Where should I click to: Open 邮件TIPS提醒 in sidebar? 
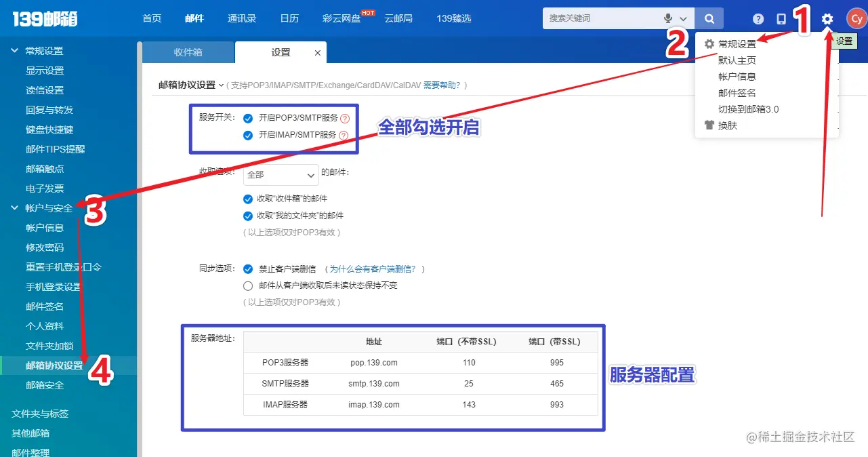[x=56, y=149]
